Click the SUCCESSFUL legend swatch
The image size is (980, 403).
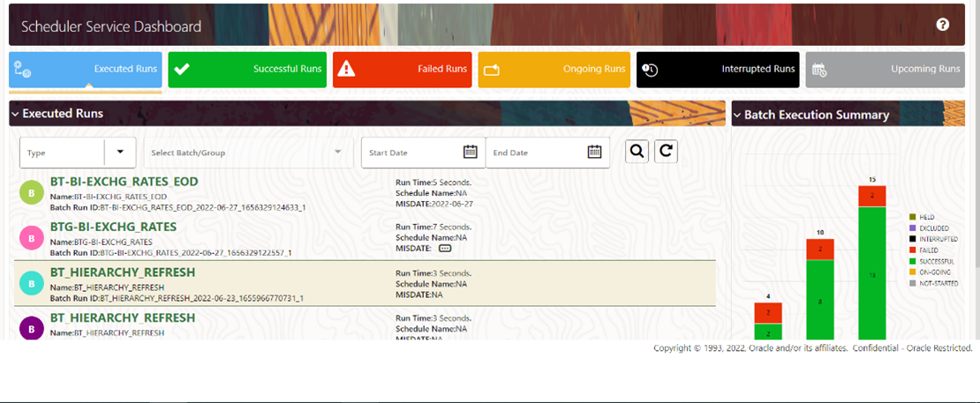pos(912,261)
